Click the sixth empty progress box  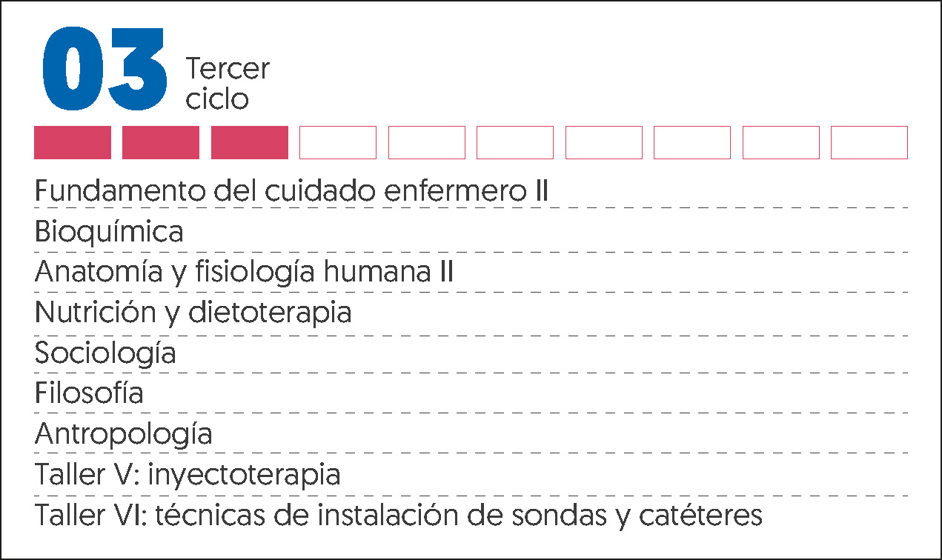point(515,142)
